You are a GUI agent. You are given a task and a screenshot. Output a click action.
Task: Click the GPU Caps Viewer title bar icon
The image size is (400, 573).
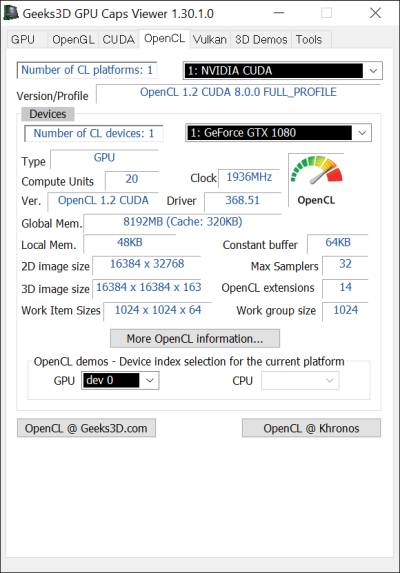tap(11, 13)
